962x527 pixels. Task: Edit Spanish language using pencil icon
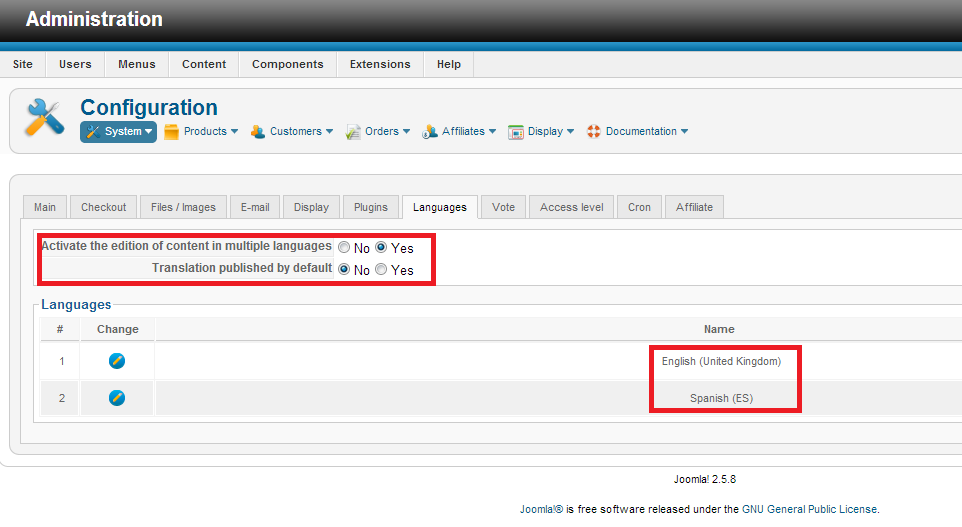point(117,398)
